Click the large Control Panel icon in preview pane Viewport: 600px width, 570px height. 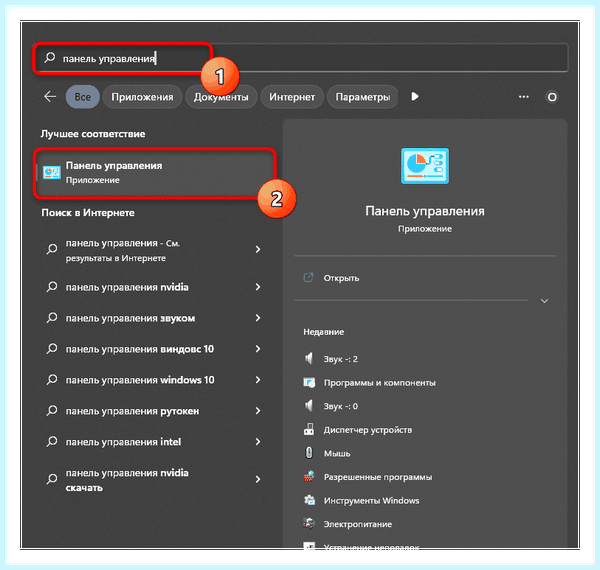(425, 166)
